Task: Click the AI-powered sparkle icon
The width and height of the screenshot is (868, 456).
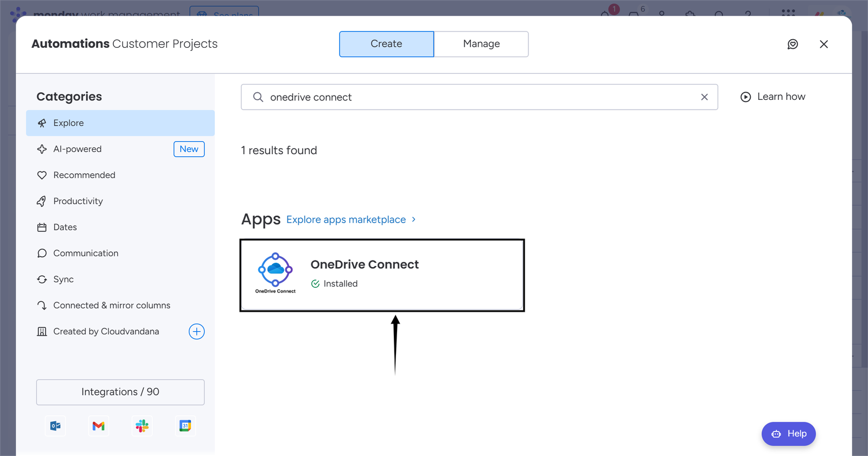Action: pyautogui.click(x=42, y=149)
